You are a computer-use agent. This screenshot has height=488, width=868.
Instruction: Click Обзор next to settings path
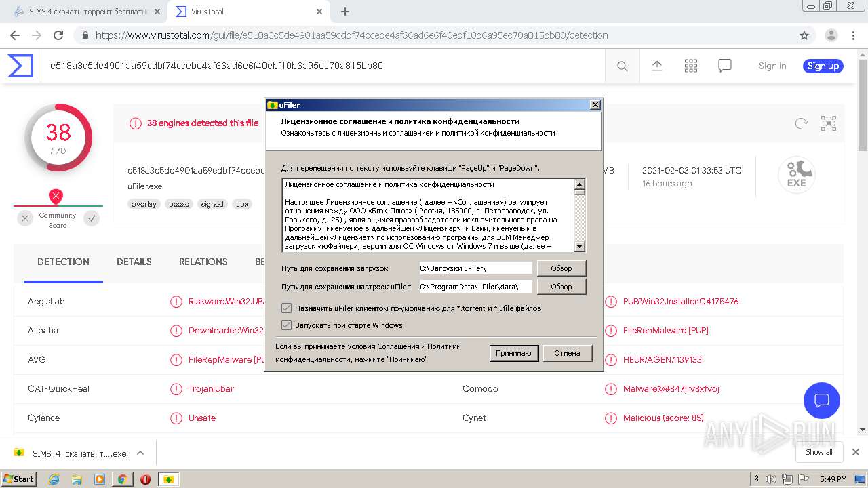click(x=561, y=287)
